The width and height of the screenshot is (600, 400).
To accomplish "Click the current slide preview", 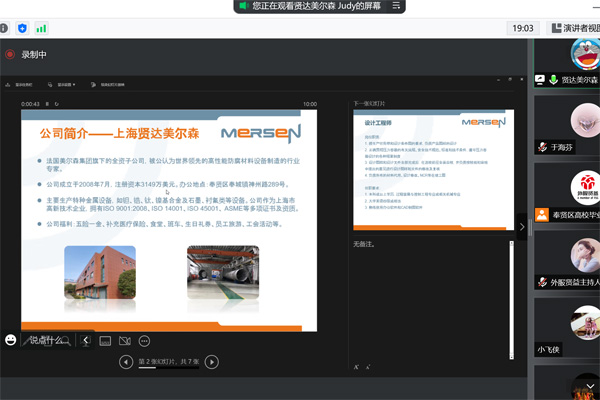I will [x=169, y=220].
